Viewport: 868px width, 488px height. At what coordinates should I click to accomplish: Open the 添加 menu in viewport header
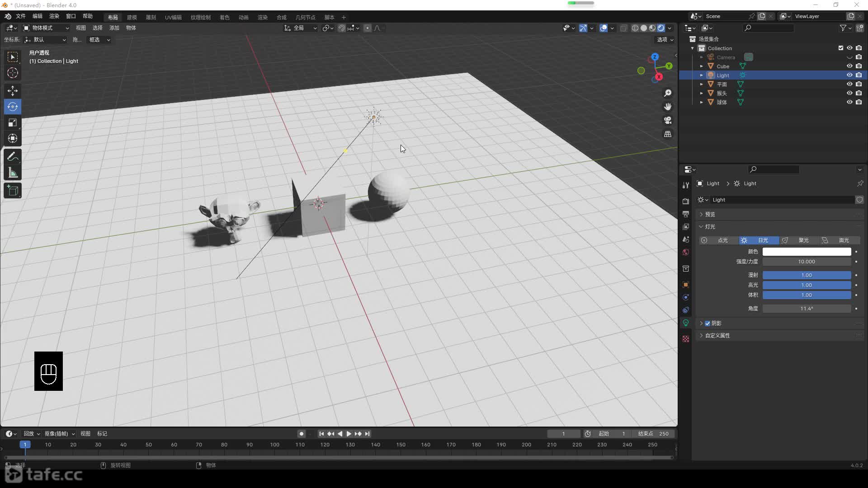click(114, 28)
